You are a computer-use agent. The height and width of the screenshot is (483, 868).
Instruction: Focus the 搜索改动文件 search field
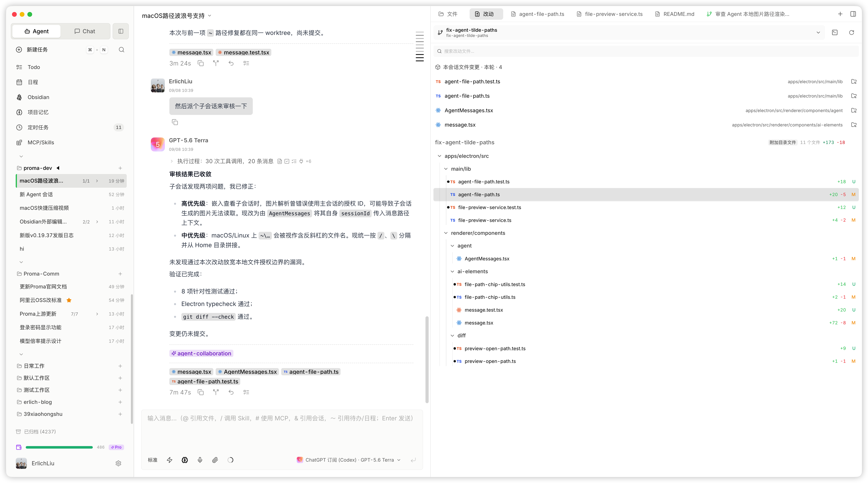[x=646, y=51]
